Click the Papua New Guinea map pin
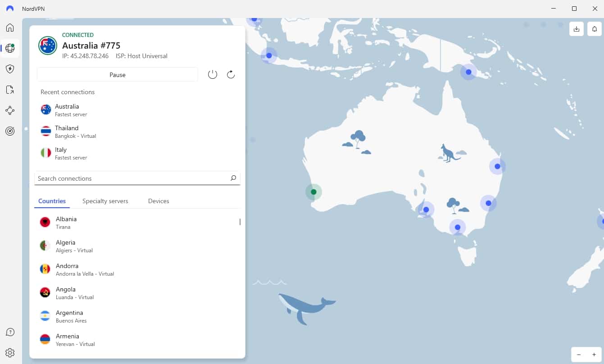 [468, 72]
